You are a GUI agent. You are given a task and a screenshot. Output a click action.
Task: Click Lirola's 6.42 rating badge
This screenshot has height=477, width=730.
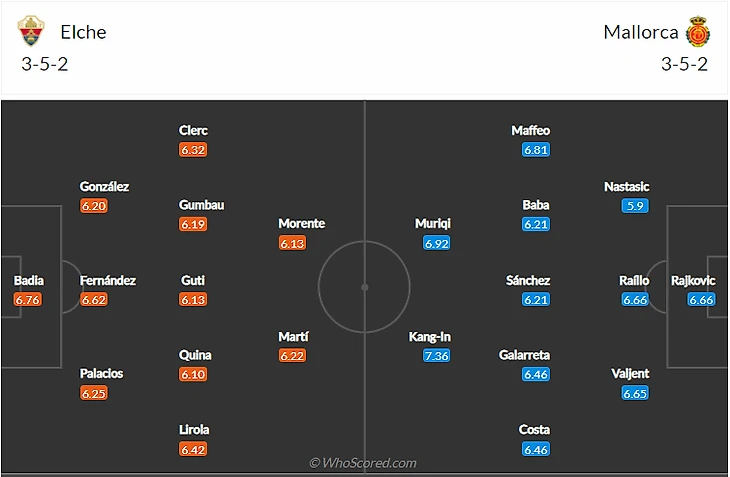(x=193, y=449)
